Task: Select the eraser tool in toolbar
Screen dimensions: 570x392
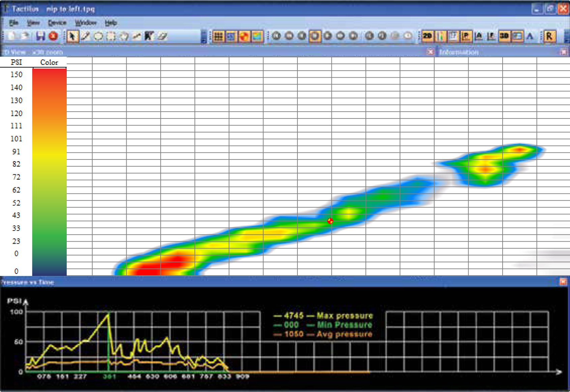Action: pos(162,36)
